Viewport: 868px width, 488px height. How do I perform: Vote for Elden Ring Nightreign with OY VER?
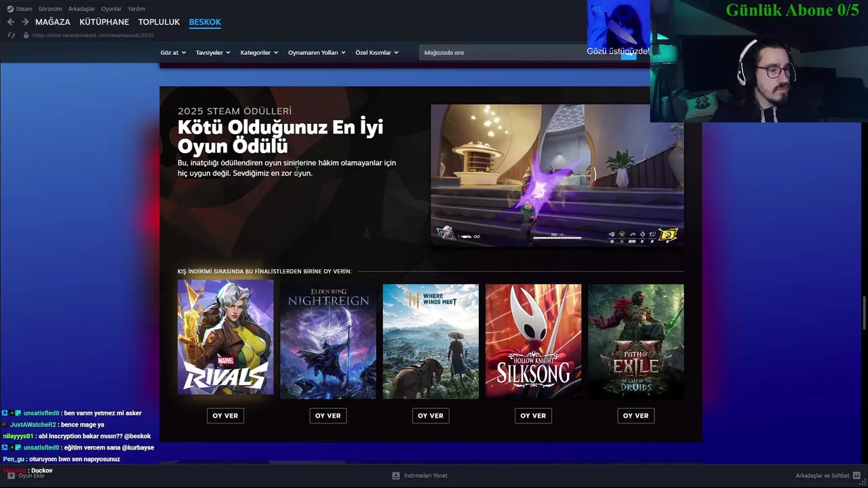[328, 415]
